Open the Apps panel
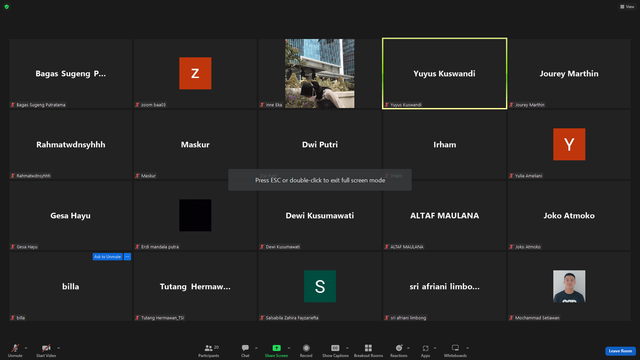 pyautogui.click(x=425, y=350)
